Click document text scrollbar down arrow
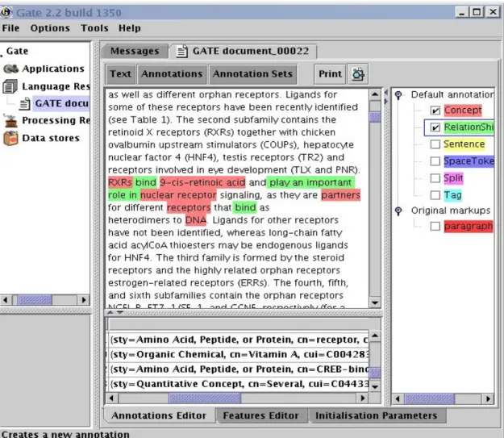The width and height of the screenshot is (504, 438). 375,302
